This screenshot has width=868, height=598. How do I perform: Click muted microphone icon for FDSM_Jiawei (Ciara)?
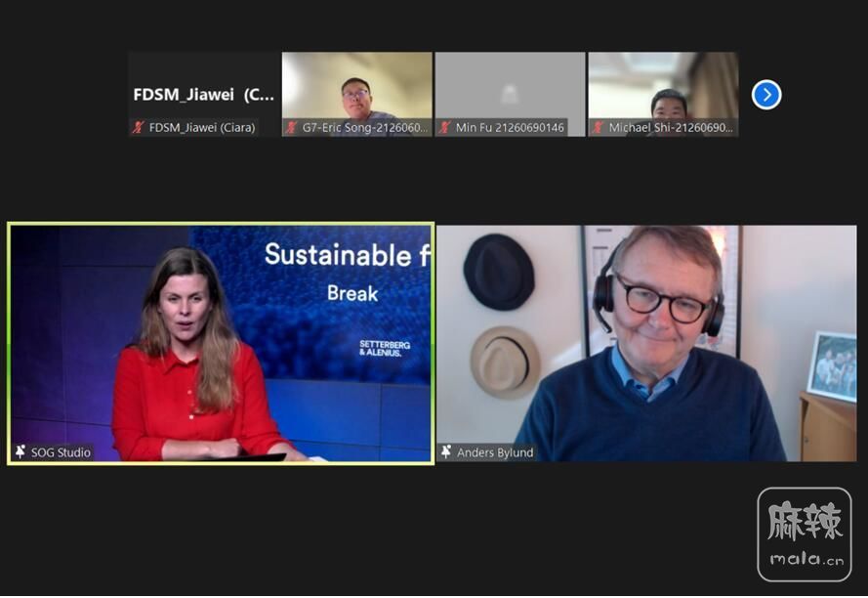(139, 128)
